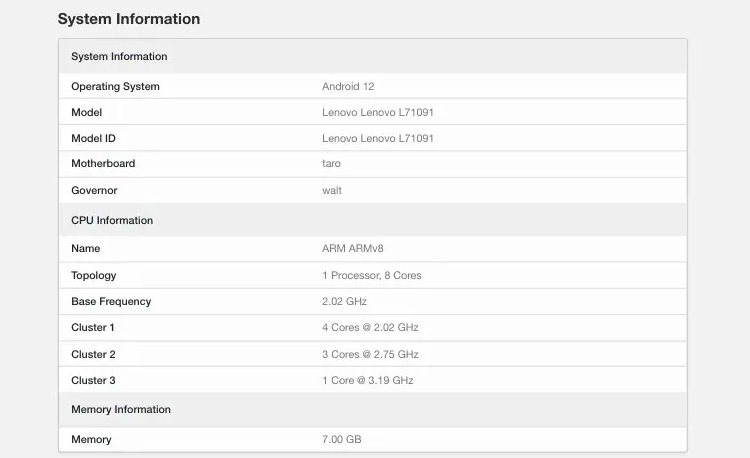
Task: Select the taro motherboard value
Action: [x=331, y=164]
